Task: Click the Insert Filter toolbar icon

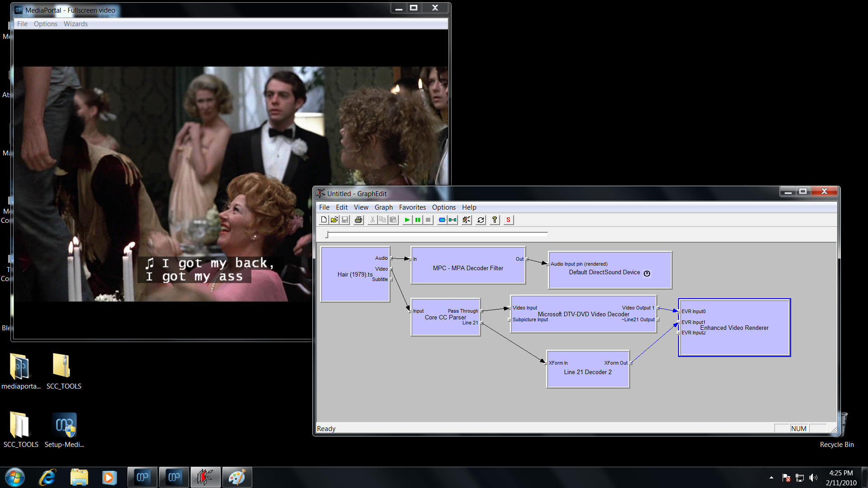Action: coord(442,220)
